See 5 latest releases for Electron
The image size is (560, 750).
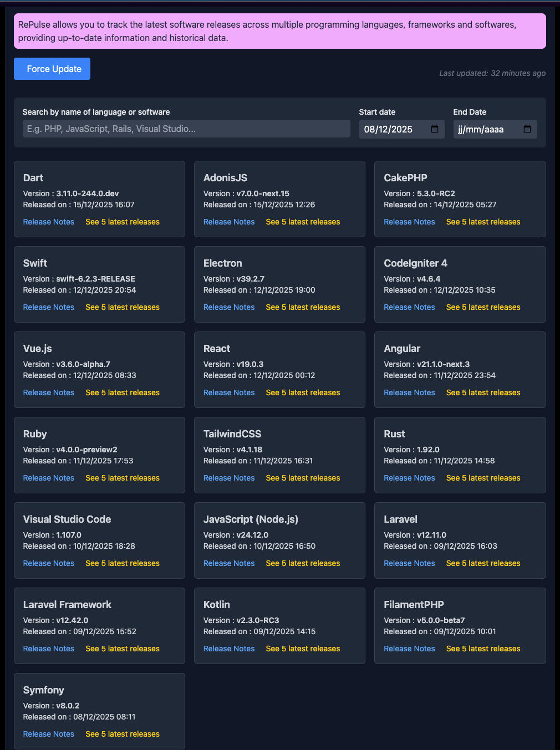(x=303, y=307)
